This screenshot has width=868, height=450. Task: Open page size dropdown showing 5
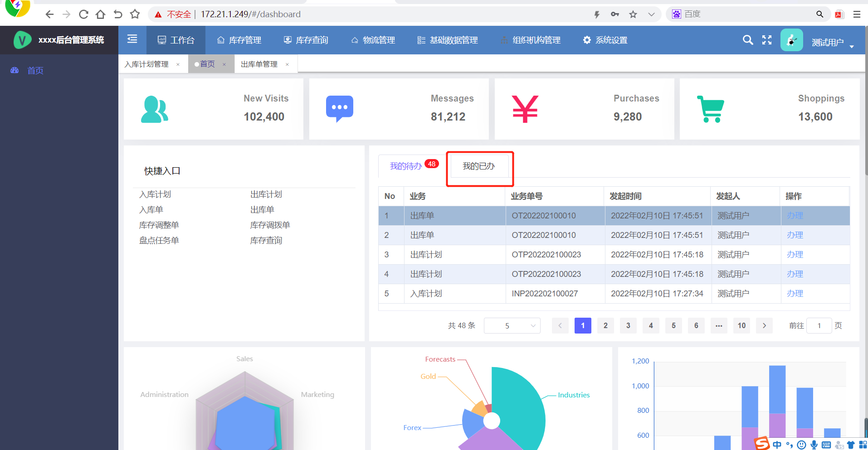pyautogui.click(x=512, y=325)
